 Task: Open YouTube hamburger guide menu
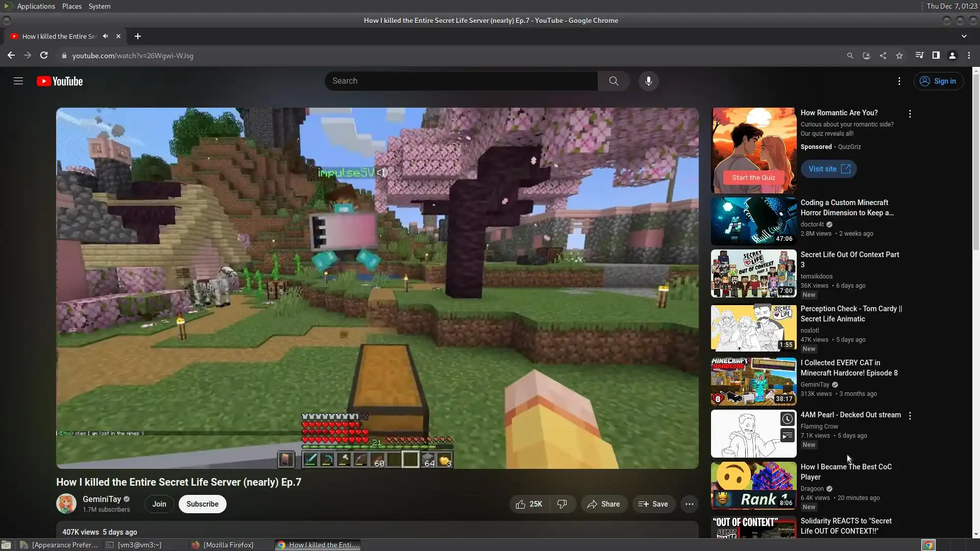[x=18, y=81]
